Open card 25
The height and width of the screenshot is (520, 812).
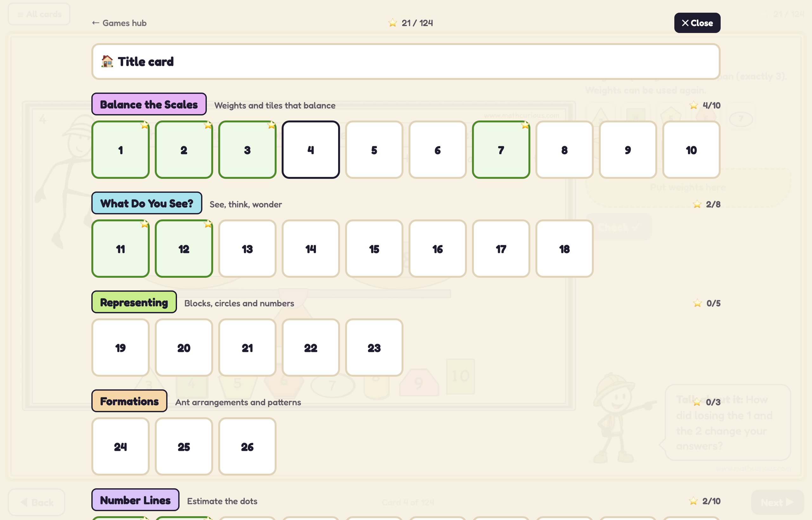click(184, 447)
